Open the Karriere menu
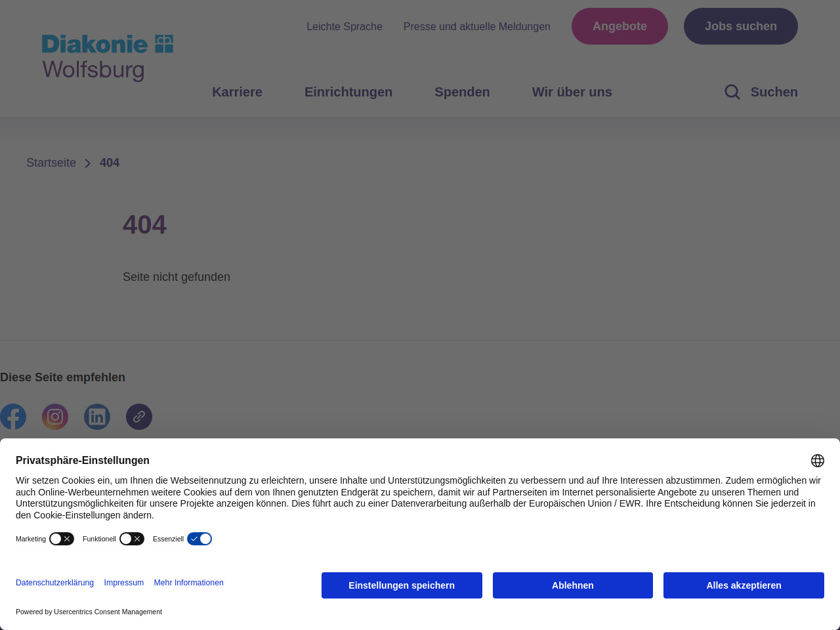 click(237, 92)
